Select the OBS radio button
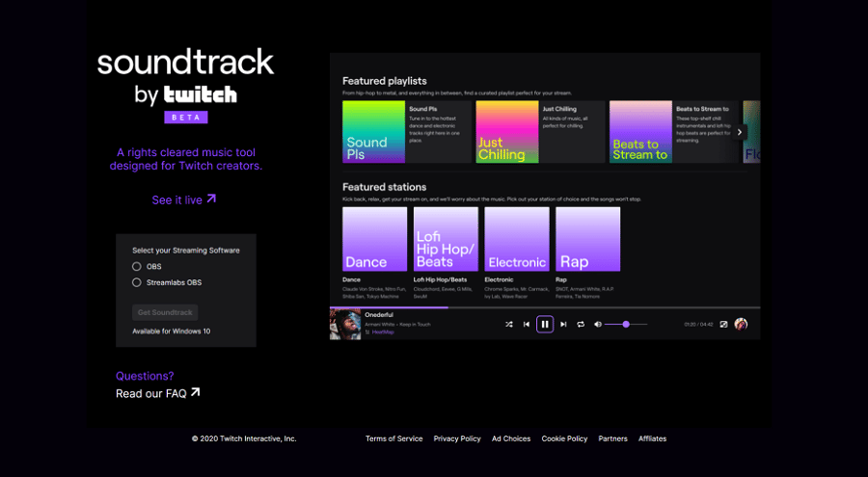The height and width of the screenshot is (477, 868). point(137,266)
